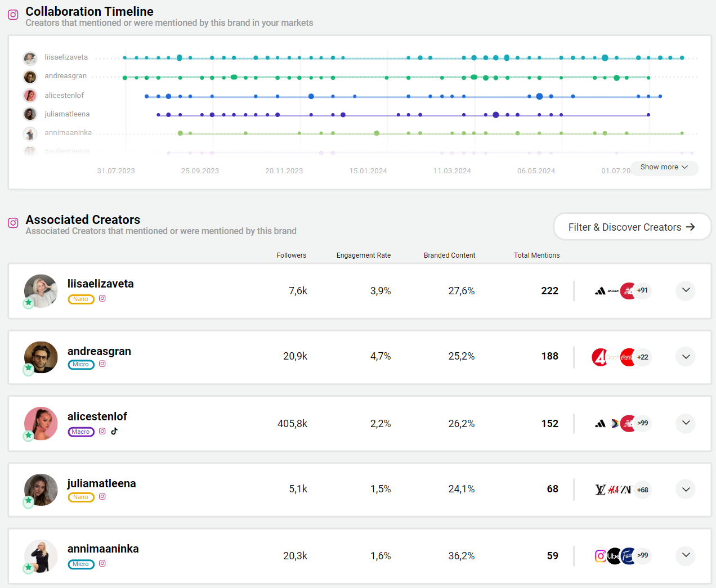Expand annimaaninka creator row chevron
The width and height of the screenshot is (716, 588).
pyautogui.click(x=686, y=555)
